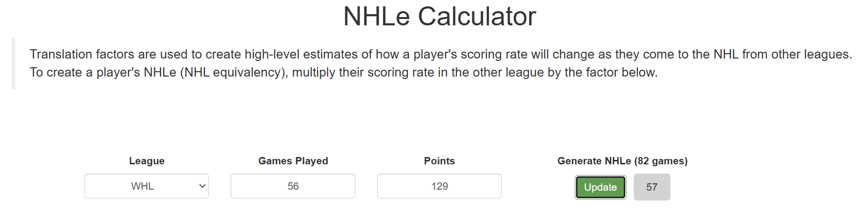868x217 pixels.
Task: Click the NHLe Calculator page heading
Action: [440, 17]
